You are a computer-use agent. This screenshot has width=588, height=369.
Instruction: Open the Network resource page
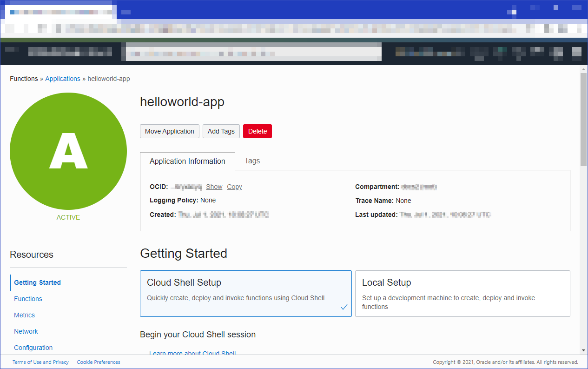tap(26, 331)
